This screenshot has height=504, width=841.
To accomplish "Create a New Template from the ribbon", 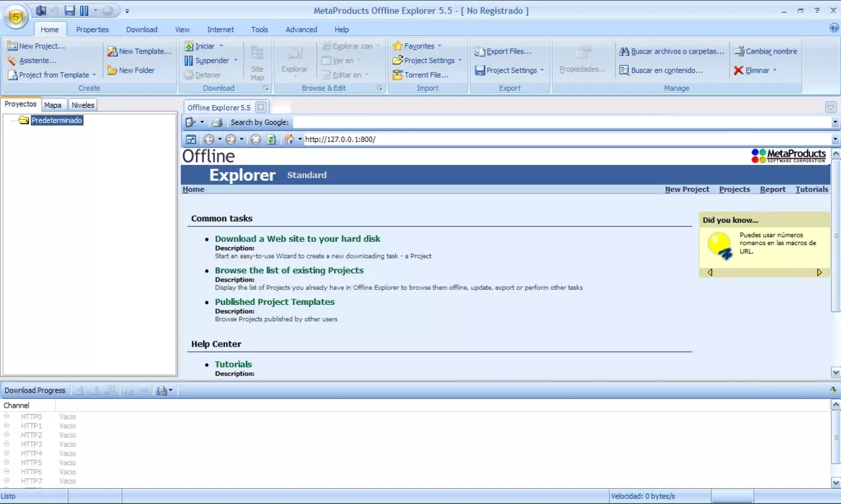I will click(139, 51).
